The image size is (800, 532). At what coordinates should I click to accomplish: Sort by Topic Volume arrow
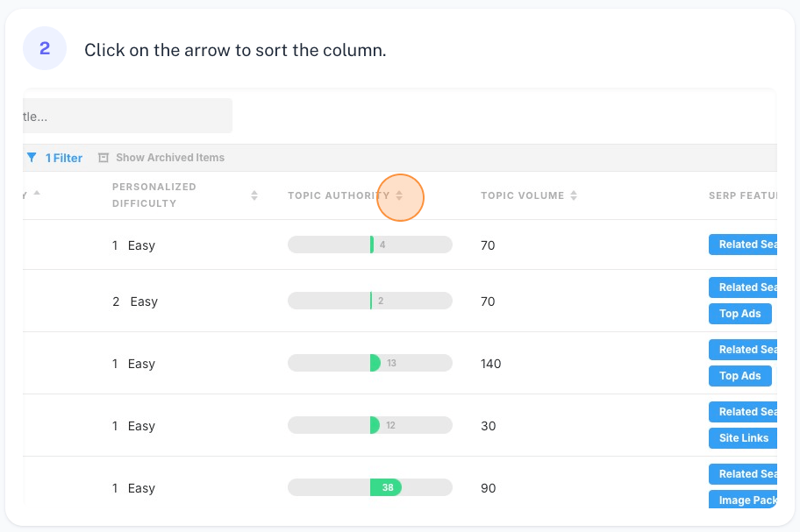coord(574,195)
